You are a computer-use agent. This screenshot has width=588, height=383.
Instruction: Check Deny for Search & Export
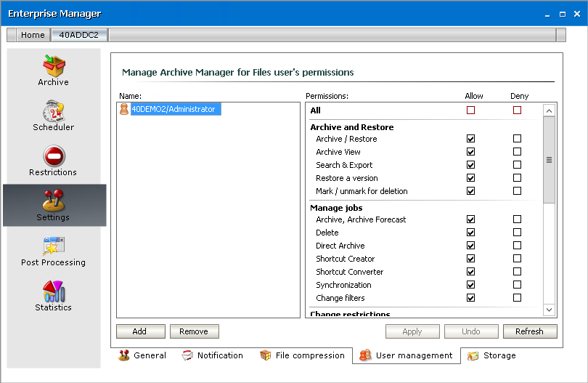(517, 165)
